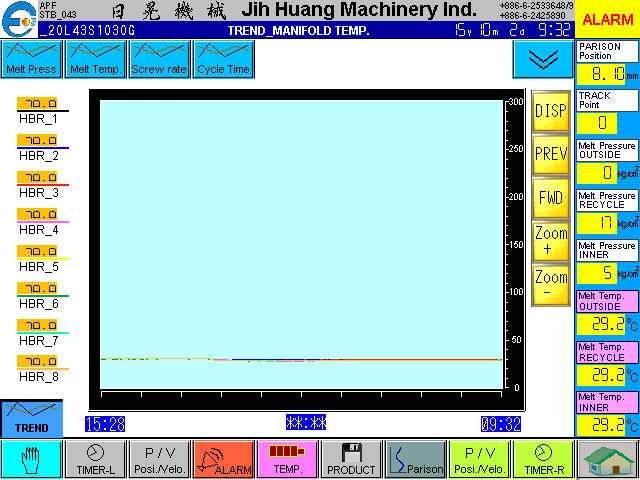Open the Parison curve page
The height and width of the screenshot is (480, 640).
[x=415, y=459]
